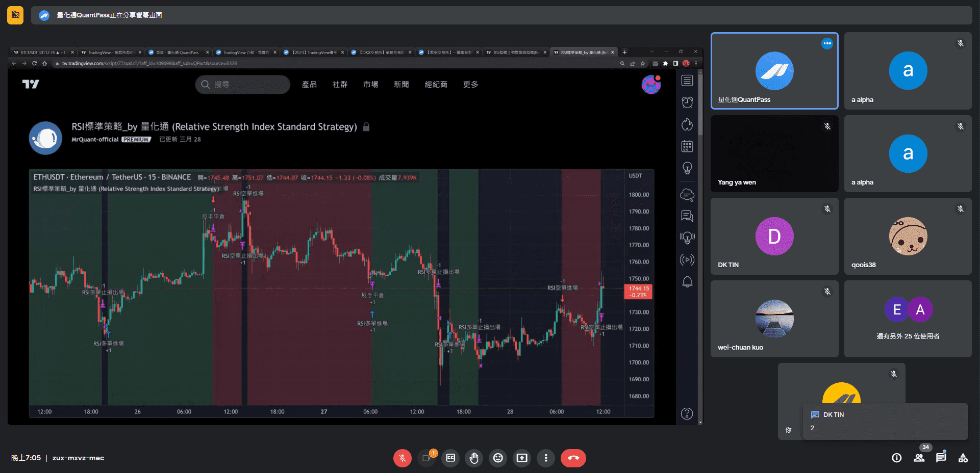Click the DK TIN participant avatar

point(774,236)
